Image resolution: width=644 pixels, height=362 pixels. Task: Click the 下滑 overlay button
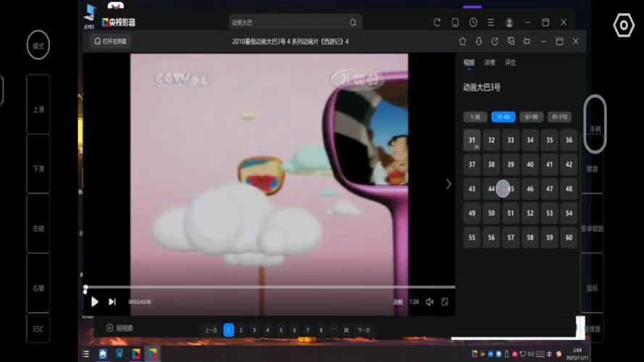pos(38,164)
